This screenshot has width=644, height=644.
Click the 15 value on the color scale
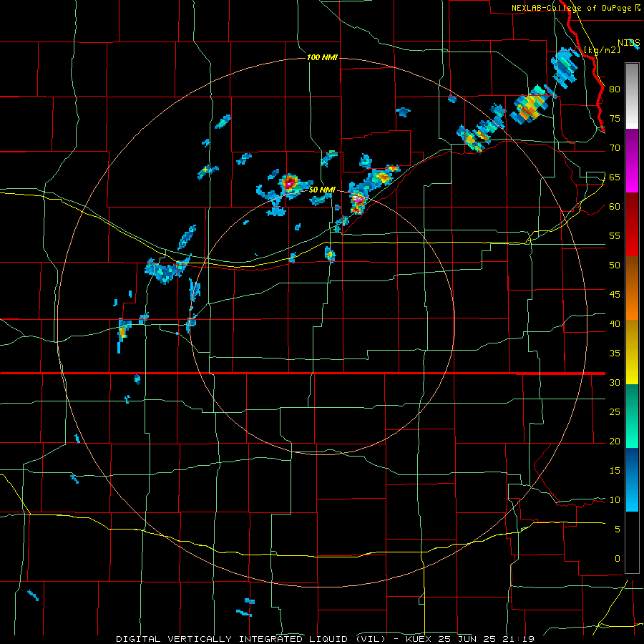tap(615, 470)
